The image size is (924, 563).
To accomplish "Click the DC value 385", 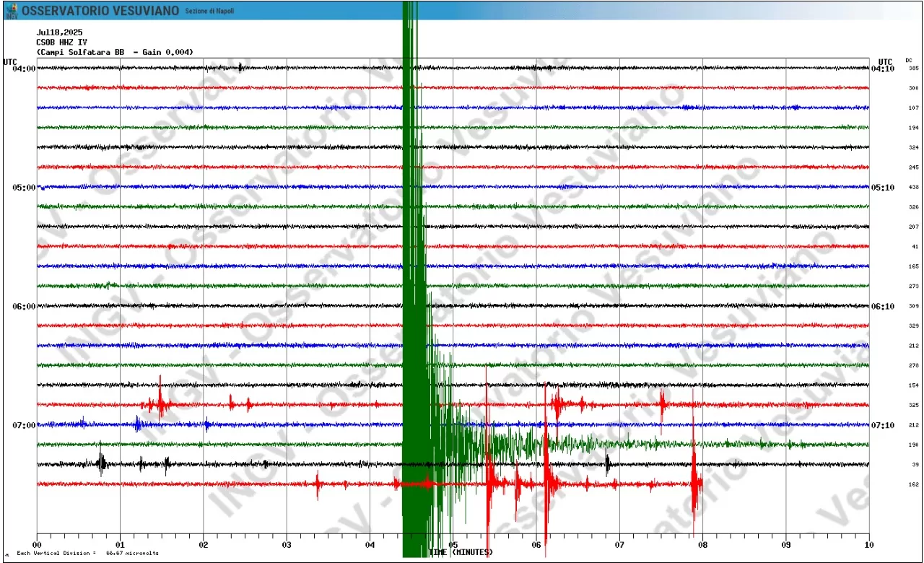I will (x=913, y=69).
